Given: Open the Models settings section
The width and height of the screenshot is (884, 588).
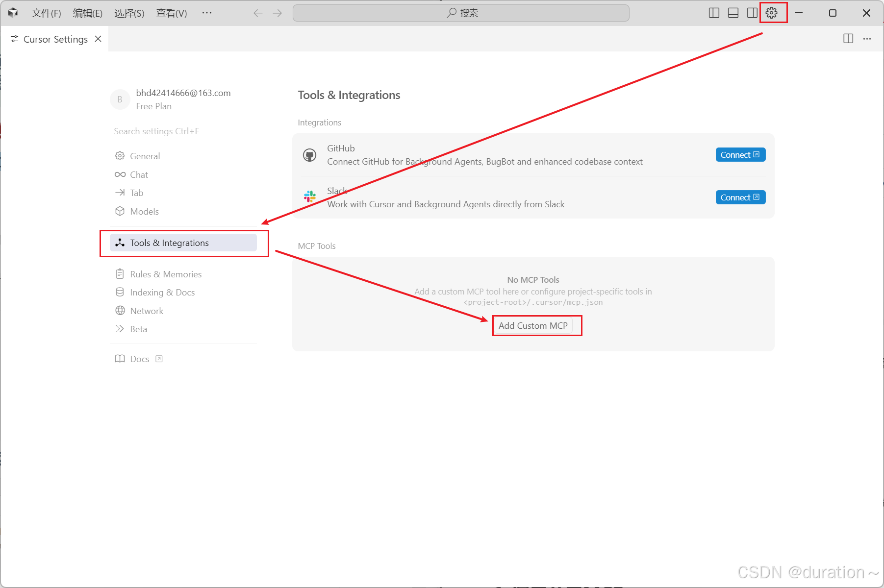Looking at the screenshot, I should point(183,211).
